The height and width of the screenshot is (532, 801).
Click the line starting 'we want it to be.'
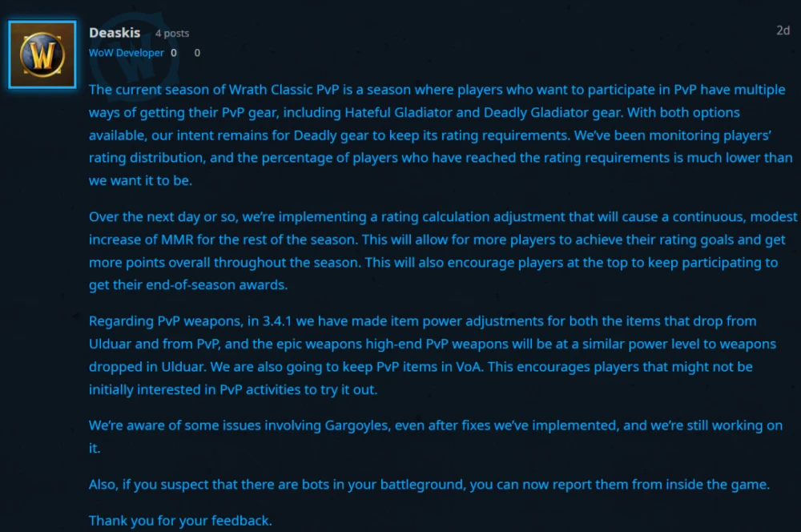click(140, 180)
